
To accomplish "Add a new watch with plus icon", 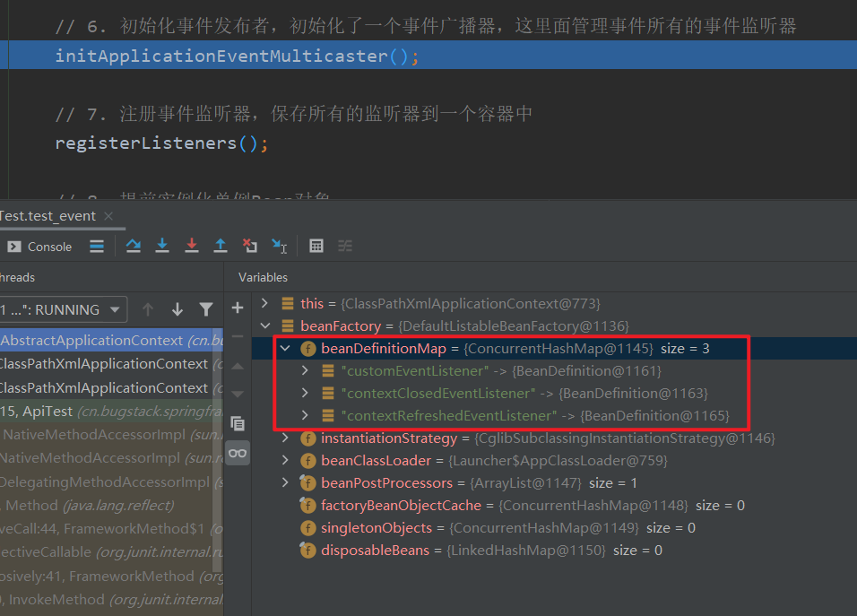I will pos(238,308).
